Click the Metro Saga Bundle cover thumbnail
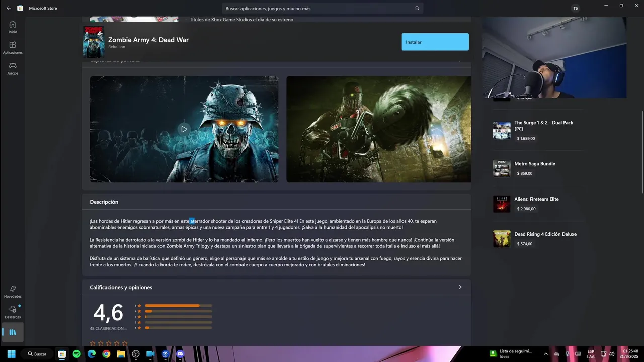Image resolution: width=644 pixels, height=362 pixels. 502,168
